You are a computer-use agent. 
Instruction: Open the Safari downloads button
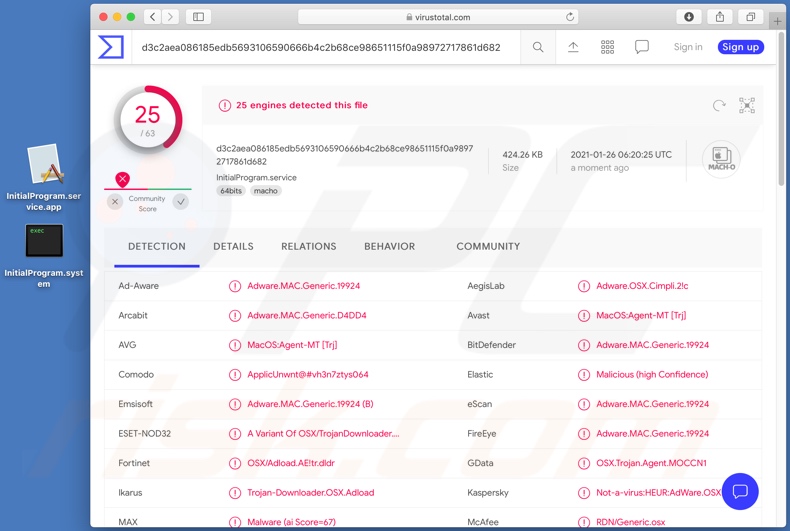click(689, 17)
